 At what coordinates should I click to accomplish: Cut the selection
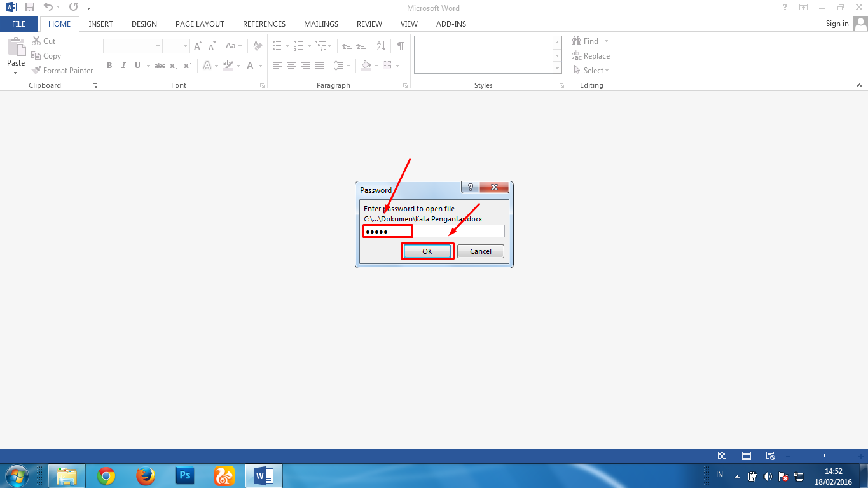43,41
